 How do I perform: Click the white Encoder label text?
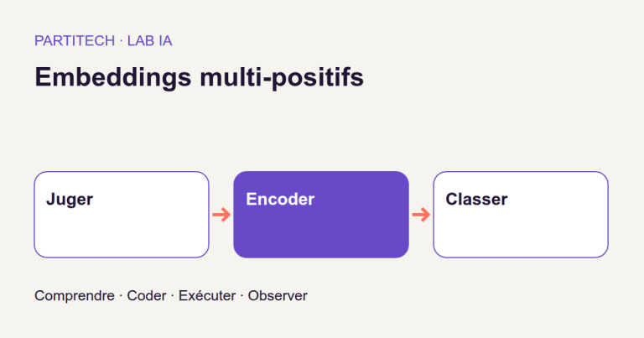tap(280, 199)
